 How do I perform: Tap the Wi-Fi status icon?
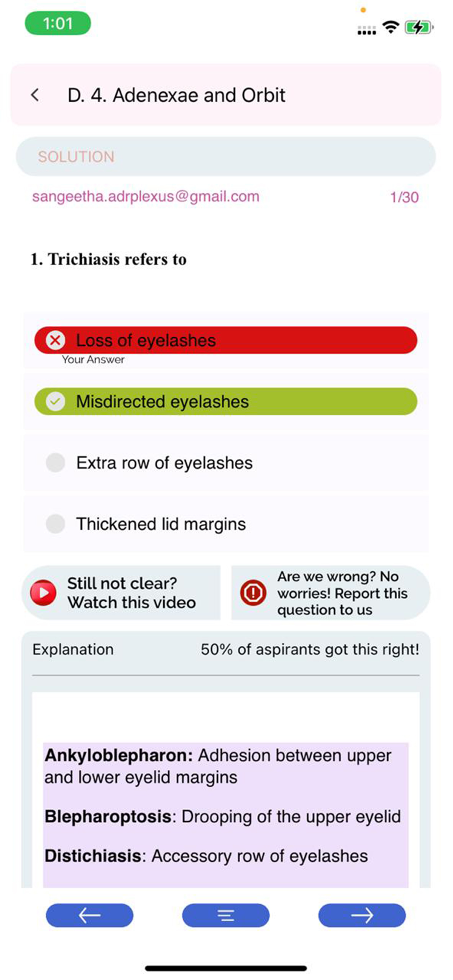(391, 27)
